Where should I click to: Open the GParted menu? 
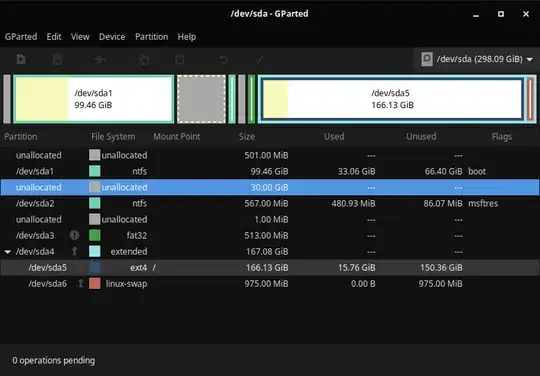21,36
